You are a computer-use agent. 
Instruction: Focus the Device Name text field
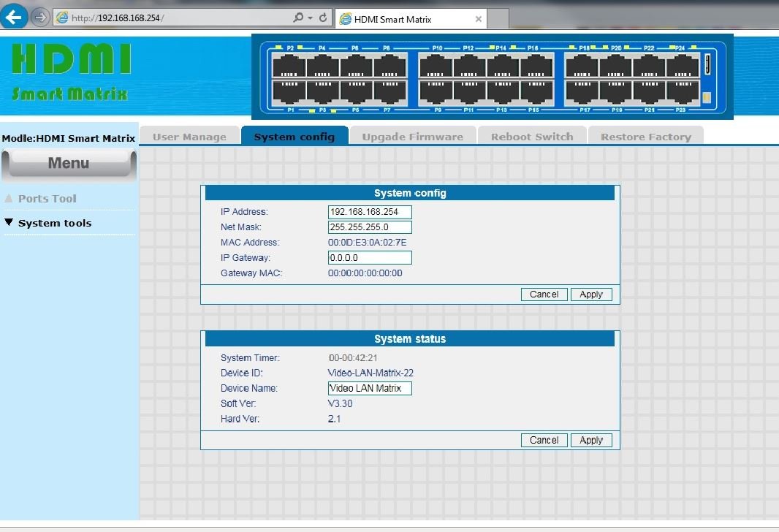point(370,389)
